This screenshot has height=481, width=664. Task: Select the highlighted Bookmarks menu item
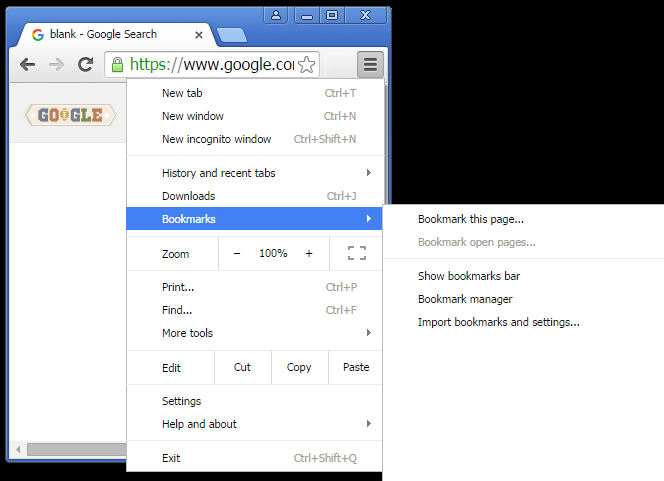[x=255, y=218]
